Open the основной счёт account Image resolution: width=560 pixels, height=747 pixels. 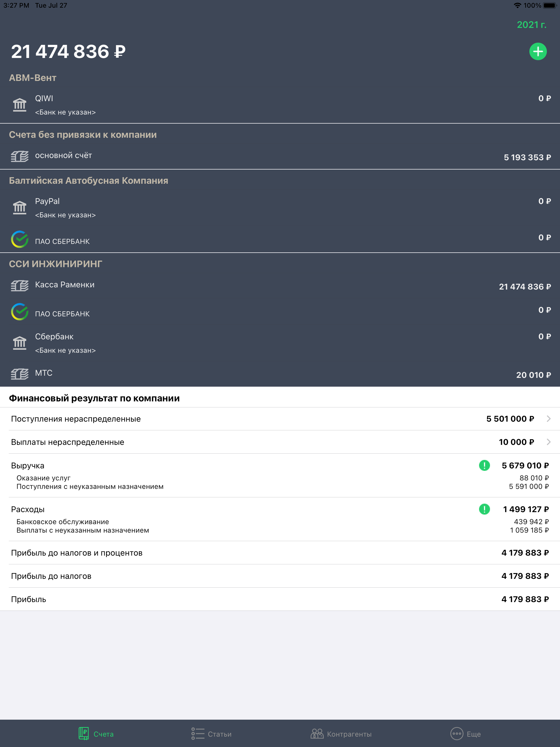280,156
